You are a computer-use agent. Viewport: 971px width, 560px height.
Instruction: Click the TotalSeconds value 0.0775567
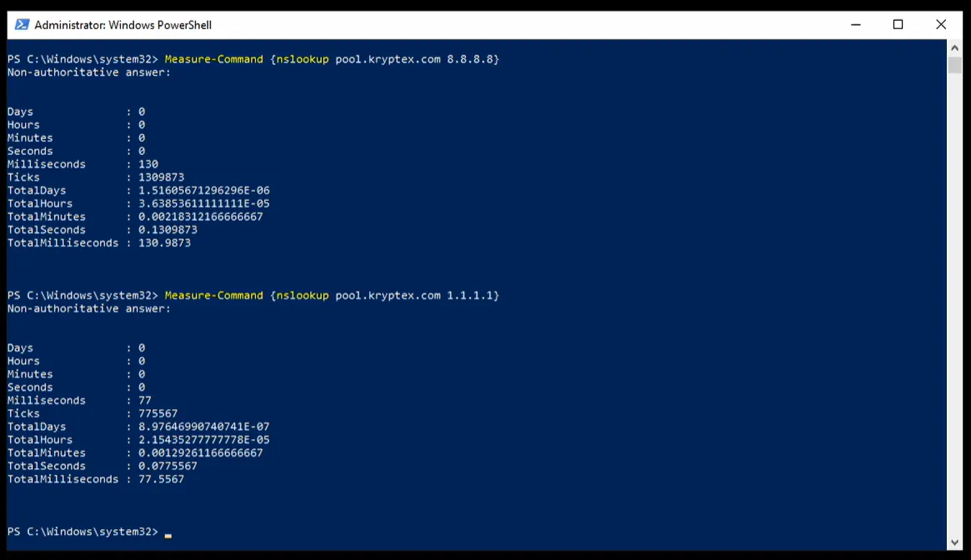pyautogui.click(x=168, y=467)
